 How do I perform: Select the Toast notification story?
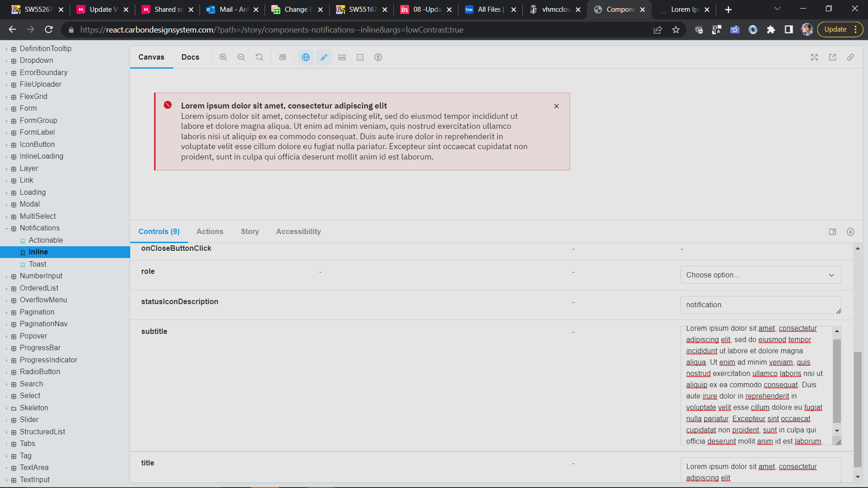[38, 264]
